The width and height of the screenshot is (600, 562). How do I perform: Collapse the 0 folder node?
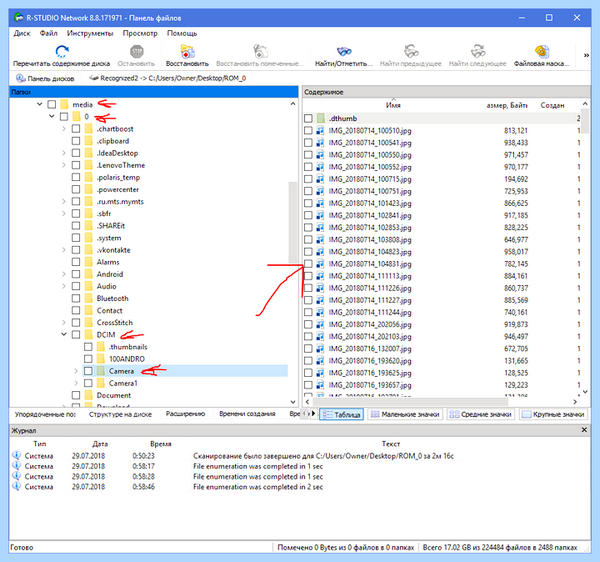(52, 116)
